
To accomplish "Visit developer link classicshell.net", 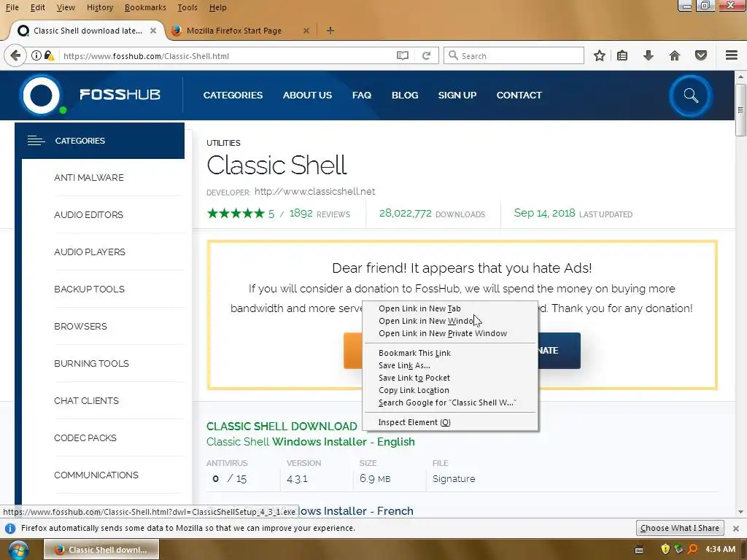I will [315, 192].
